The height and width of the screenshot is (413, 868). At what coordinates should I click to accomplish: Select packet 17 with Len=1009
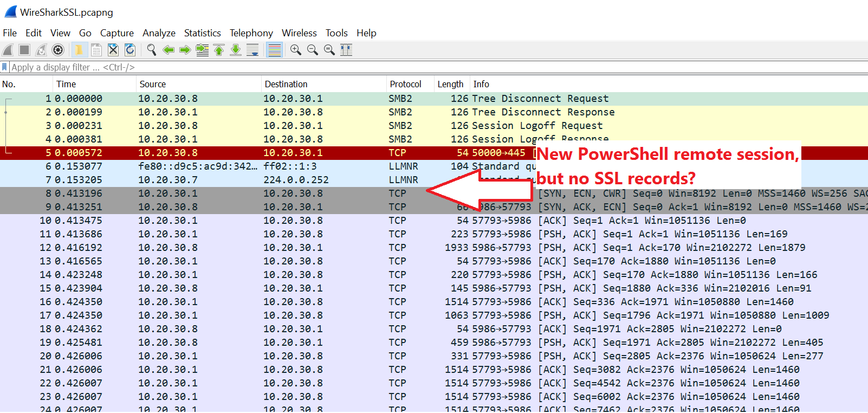tap(434, 315)
